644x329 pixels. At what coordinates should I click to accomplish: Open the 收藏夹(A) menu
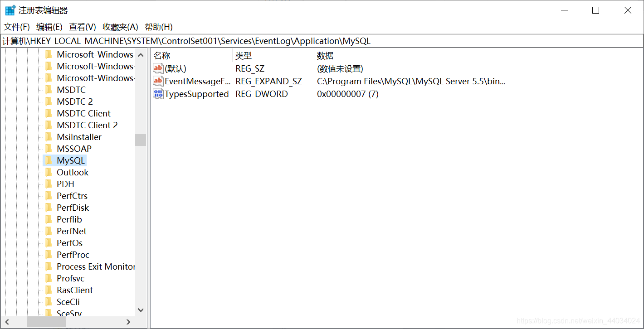click(120, 27)
